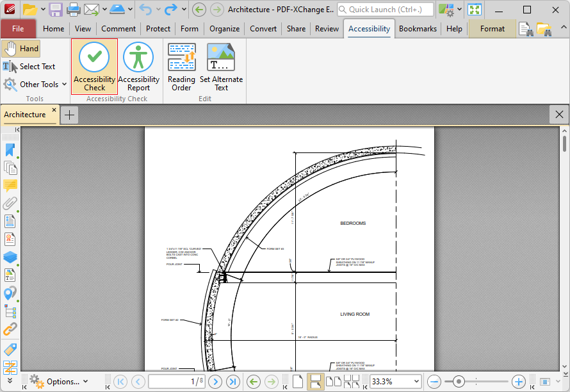Click the Find document search icon
This screenshot has width=570, height=392.
pos(526,29)
